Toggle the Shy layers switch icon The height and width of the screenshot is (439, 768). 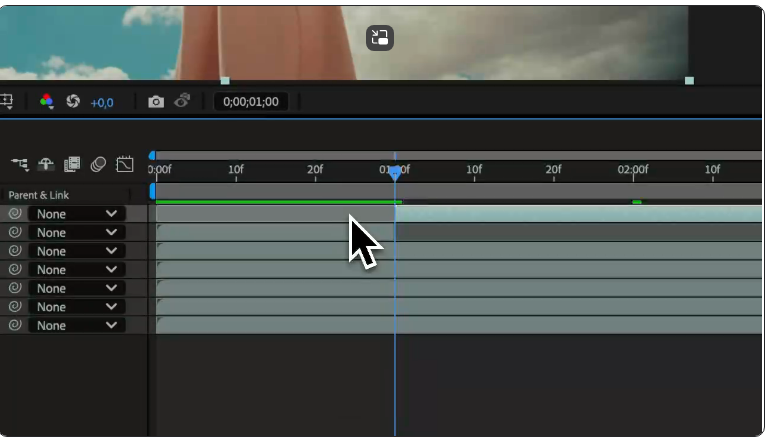click(x=46, y=164)
